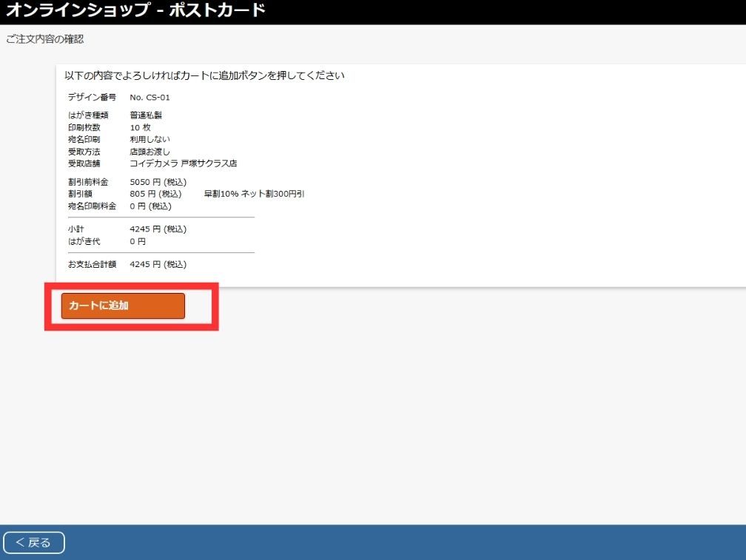This screenshot has width=746, height=560.
Task: Click the オンラインショップ - ポストカード header title
Action: (135, 11)
